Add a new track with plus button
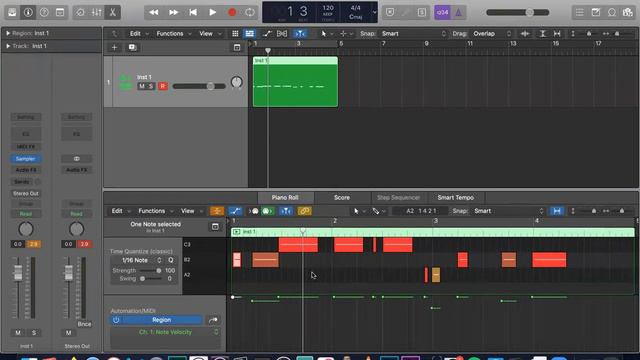 [114, 47]
